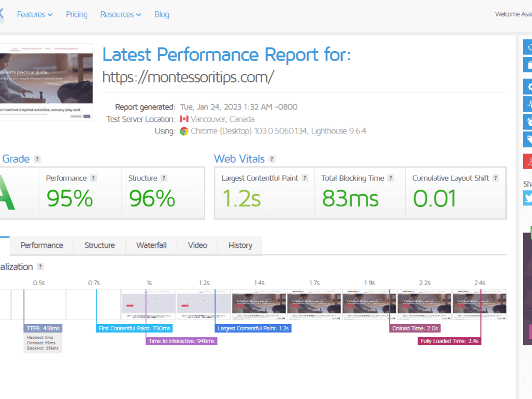Open the History tab
The image size is (532, 399).
[x=240, y=245]
